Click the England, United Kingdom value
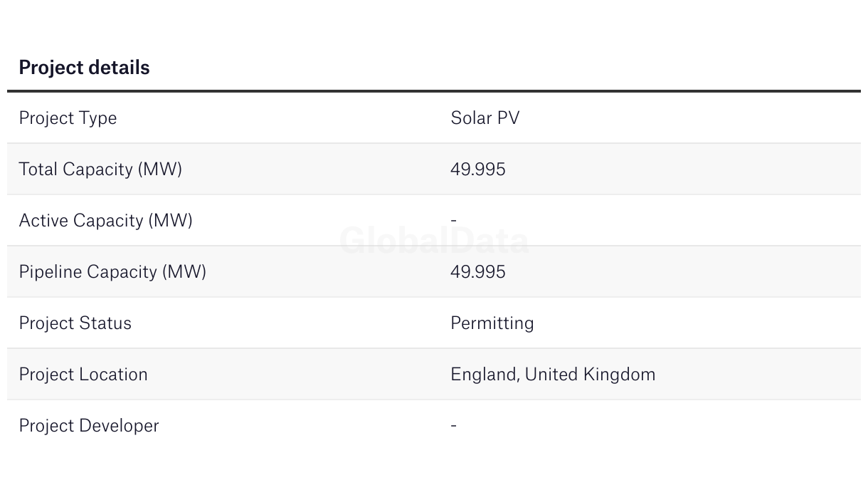Screen dimensions: 868x480 click(553, 375)
